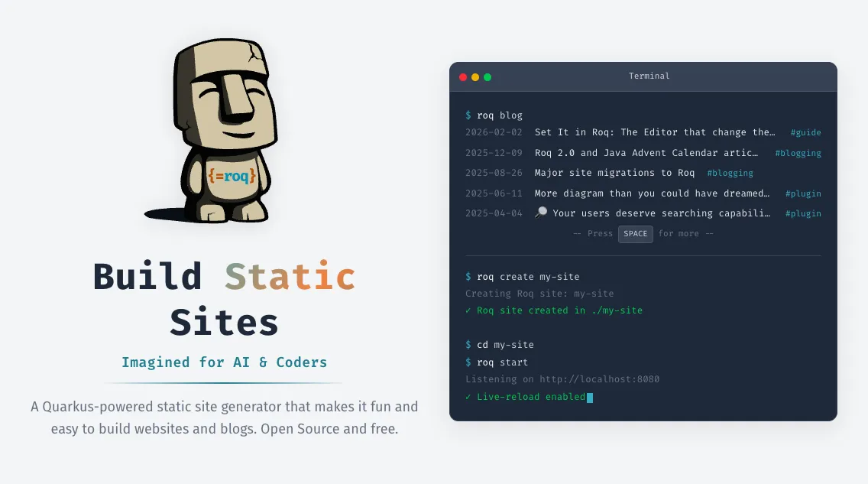The width and height of the screenshot is (868, 484).
Task: Select the #blogging tag on 2025-08-26 row
Action: 730,173
